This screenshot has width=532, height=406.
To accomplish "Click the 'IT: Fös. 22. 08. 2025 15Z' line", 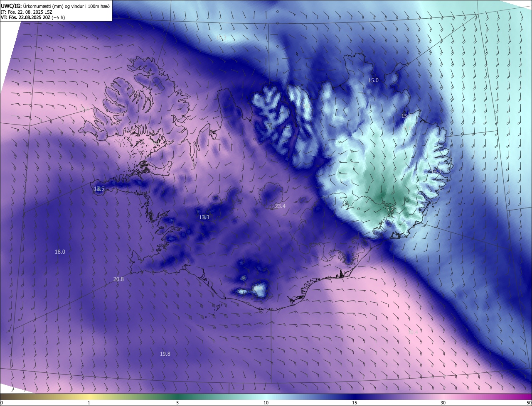I will [x=26, y=12].
